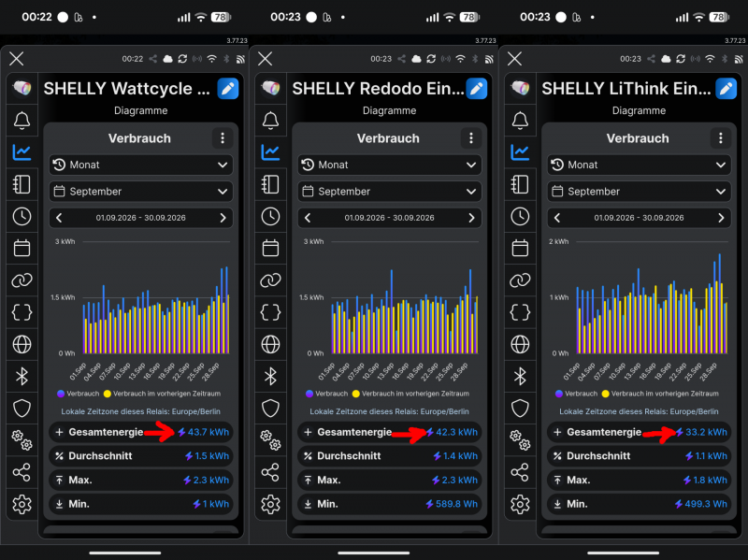Viewport: 748px width, 560px height.
Task: Close the SHELLY Redodo device view
Action: click(x=266, y=59)
